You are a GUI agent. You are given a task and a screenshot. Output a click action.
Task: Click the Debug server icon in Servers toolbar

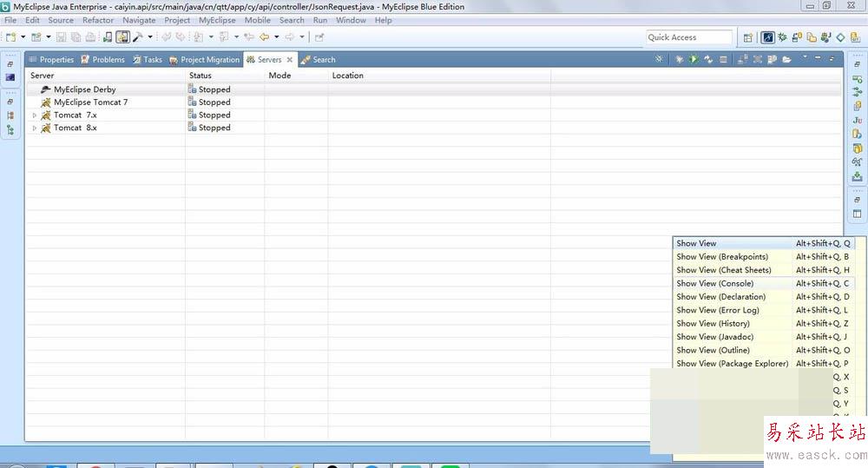680,59
